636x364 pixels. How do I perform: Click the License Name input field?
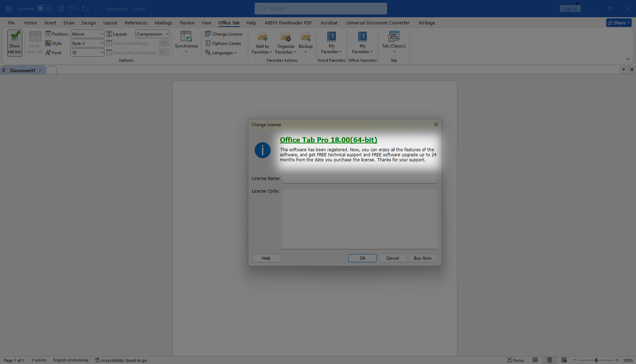coord(360,179)
